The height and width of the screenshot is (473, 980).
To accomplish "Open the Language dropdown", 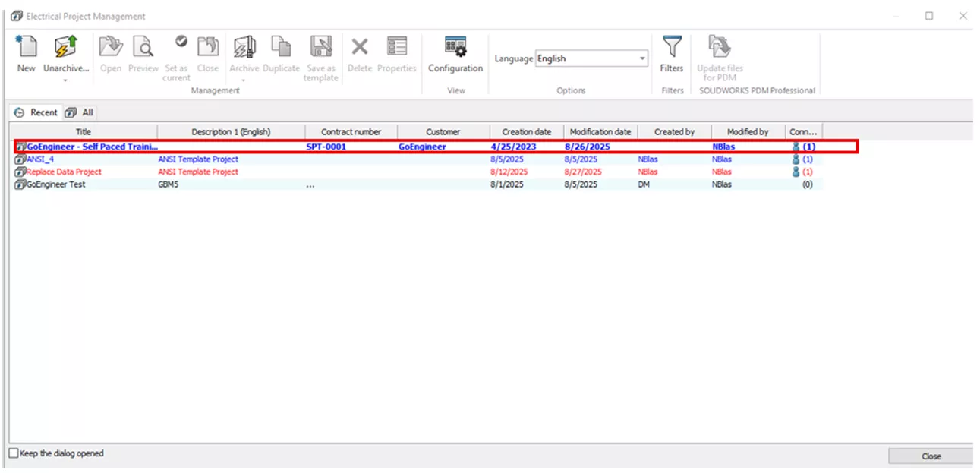I will click(642, 58).
